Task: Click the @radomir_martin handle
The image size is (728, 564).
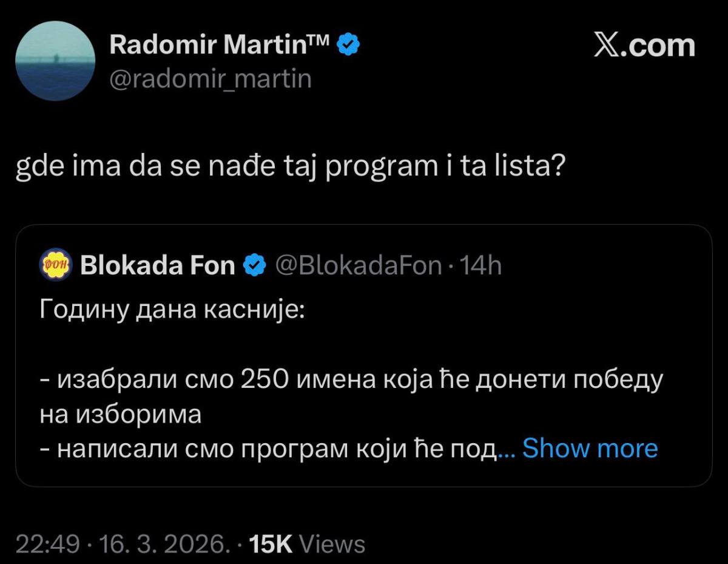Action: 211,78
